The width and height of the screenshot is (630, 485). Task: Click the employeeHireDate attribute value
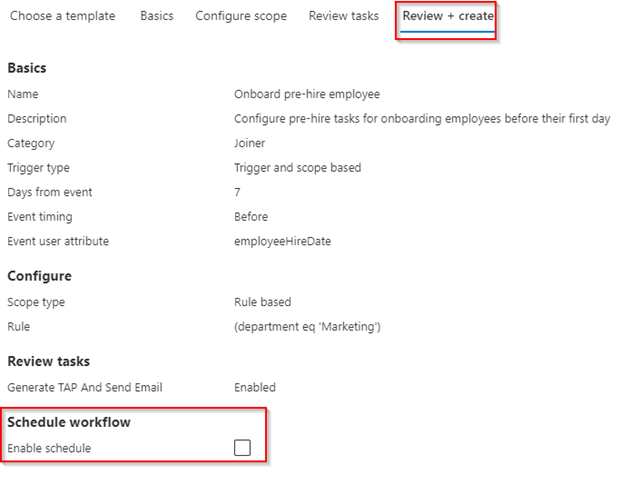[283, 241]
